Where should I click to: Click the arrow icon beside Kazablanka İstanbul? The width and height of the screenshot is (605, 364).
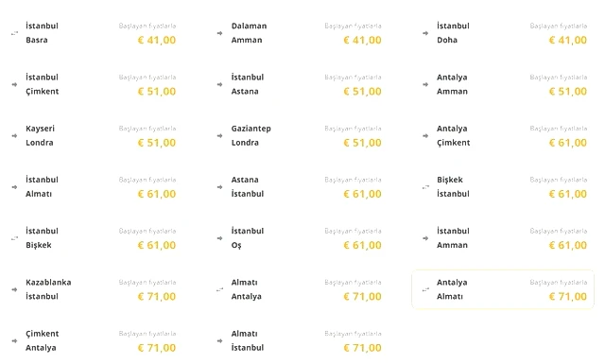pos(14,289)
